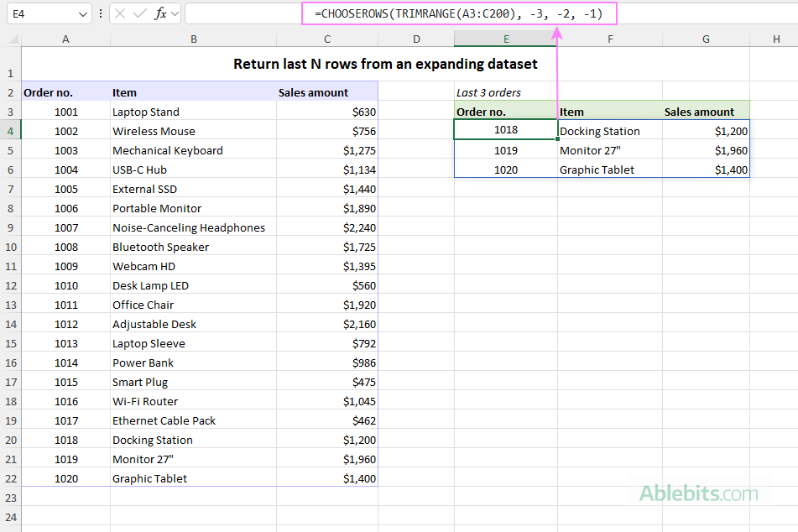Select column E by its header

click(506, 39)
